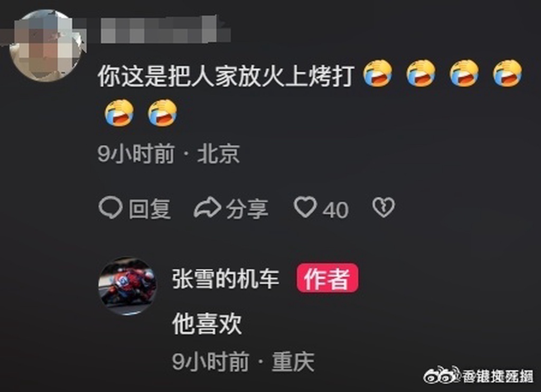Image resolution: width=541 pixels, height=392 pixels.
Task: Click the comment text 你这是把人家放火上烤打
Action: click(226, 76)
